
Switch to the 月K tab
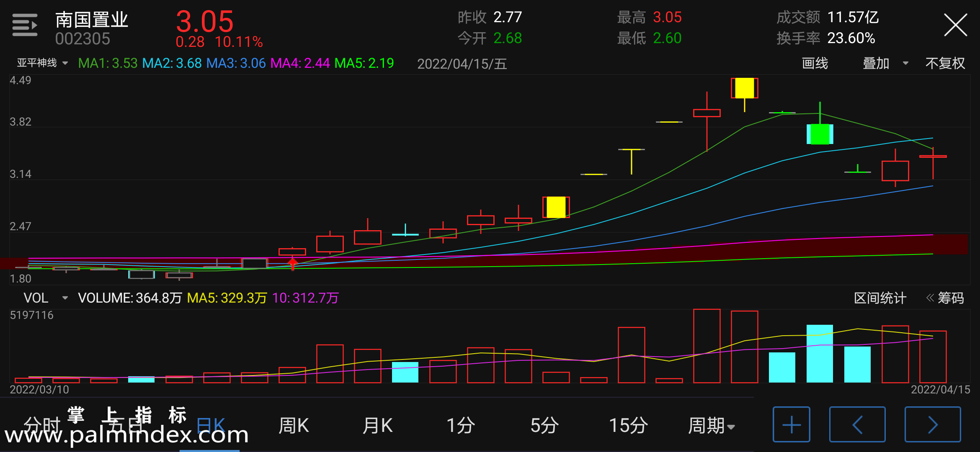coord(377,426)
